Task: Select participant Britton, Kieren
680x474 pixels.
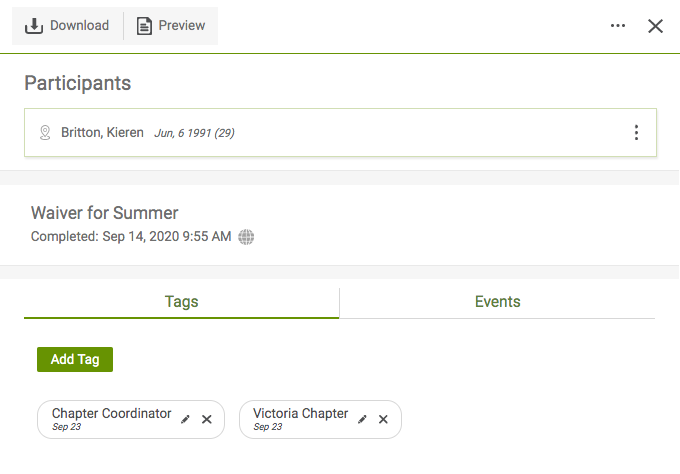Action: (103, 132)
